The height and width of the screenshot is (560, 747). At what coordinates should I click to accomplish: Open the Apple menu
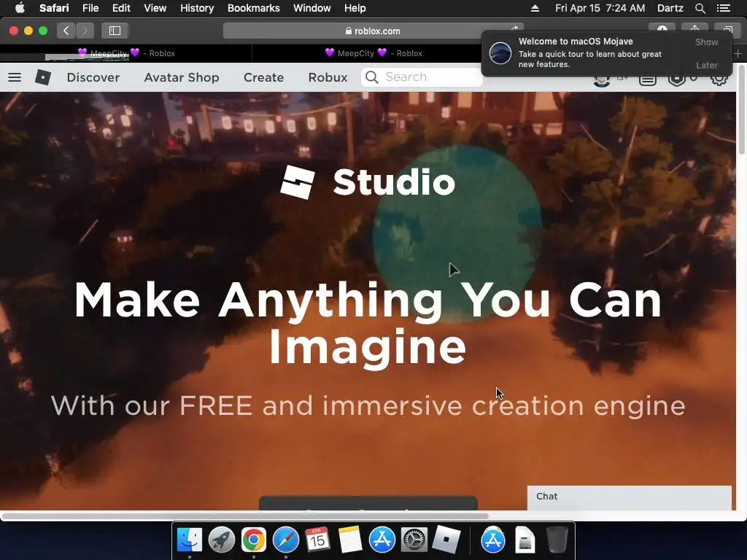click(20, 8)
